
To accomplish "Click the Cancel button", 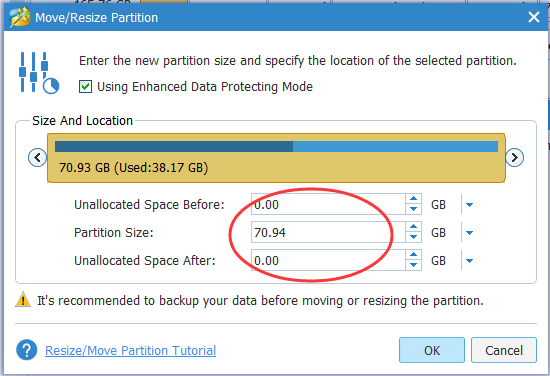I will coord(504,350).
